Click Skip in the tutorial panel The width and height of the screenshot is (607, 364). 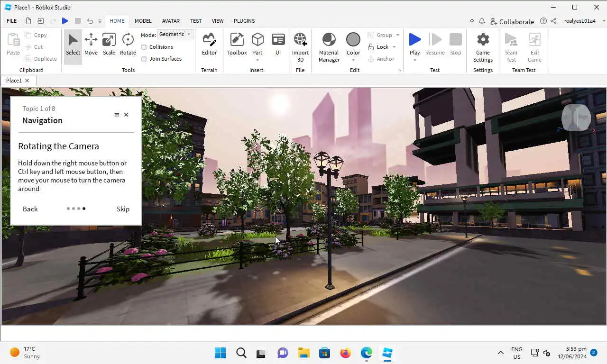point(123,209)
